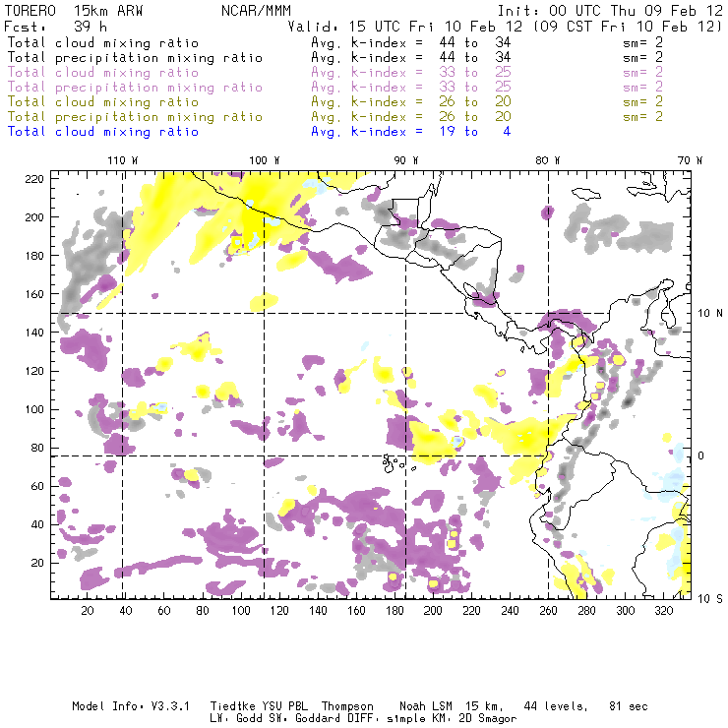Screen dimensions: 728x728
Task: Click "sm= 2" on the black precipitation row
Action: (643, 58)
